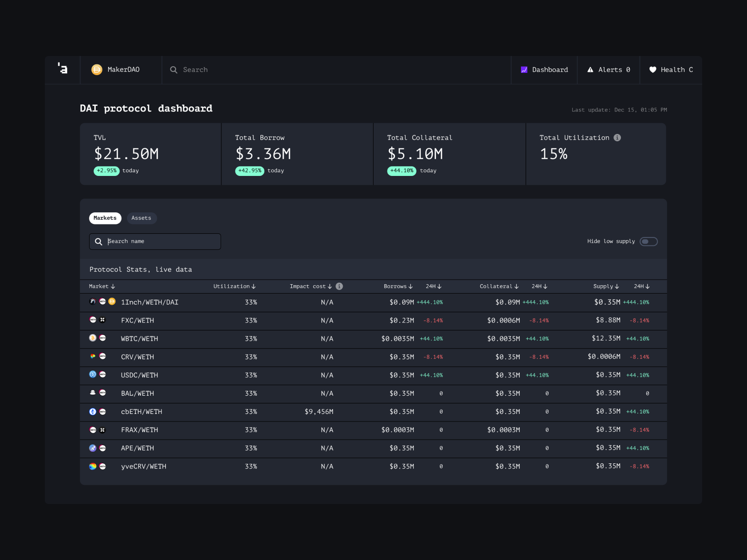Screen dimensions: 747x560
Task: Click the app logo in top-left corner
Action: [63, 69]
